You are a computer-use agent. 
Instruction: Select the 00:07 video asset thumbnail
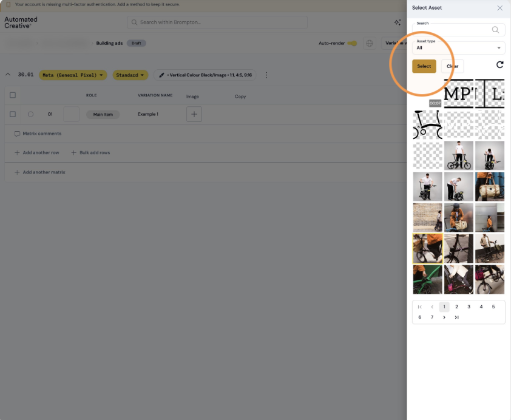428,93
